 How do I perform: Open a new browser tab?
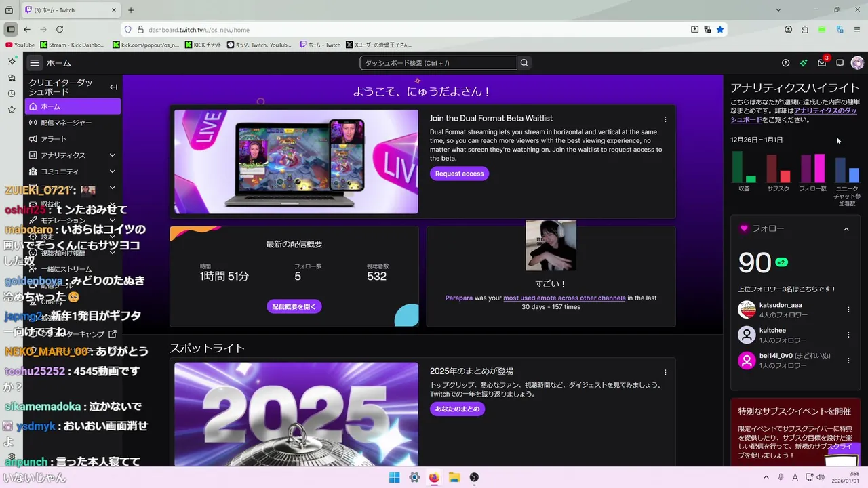coord(131,10)
